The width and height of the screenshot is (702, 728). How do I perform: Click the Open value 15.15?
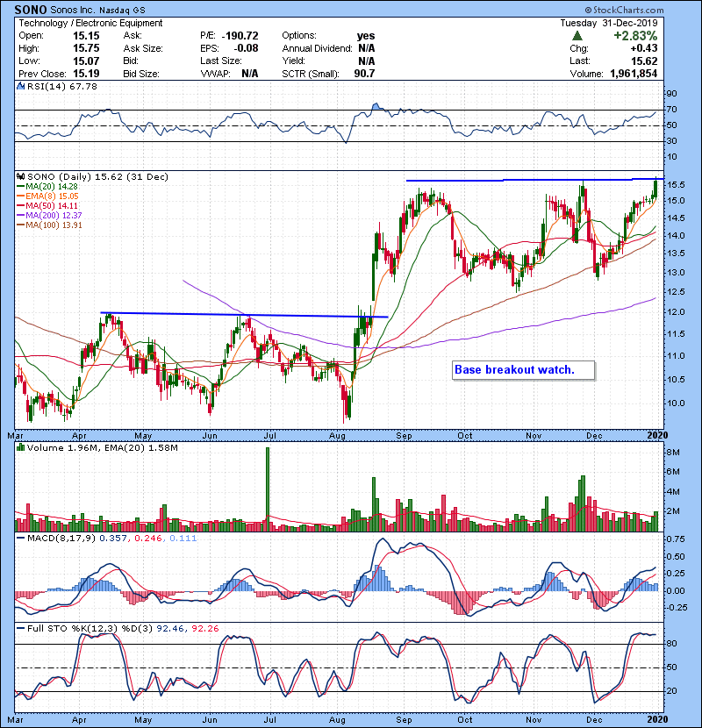pos(86,36)
